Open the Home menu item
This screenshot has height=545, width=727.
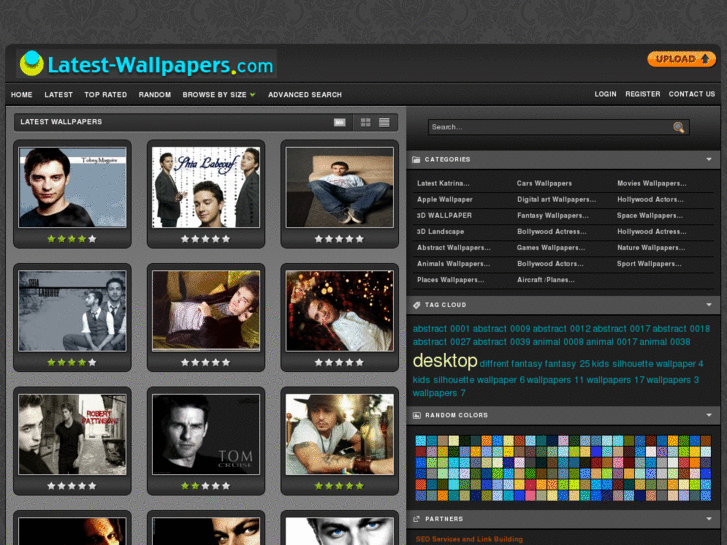pos(22,95)
